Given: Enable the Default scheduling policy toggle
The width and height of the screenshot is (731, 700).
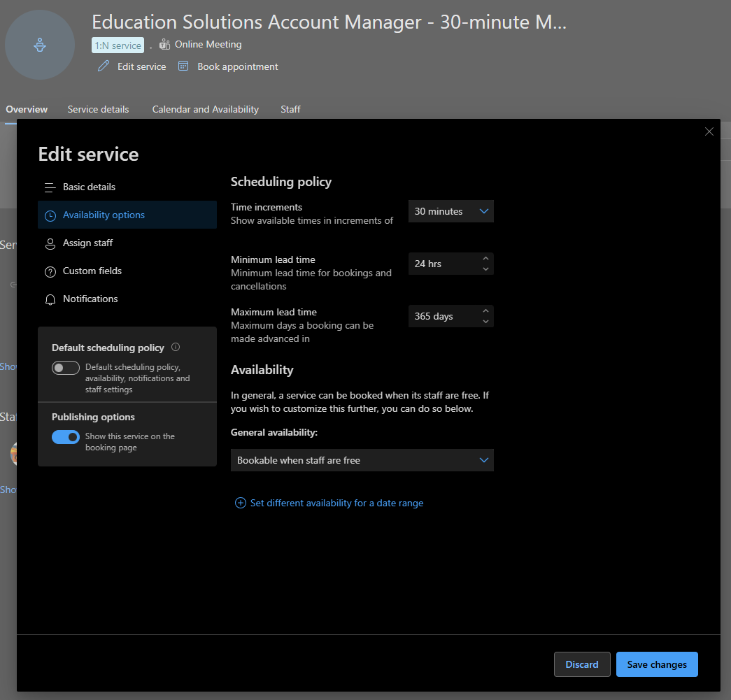Looking at the screenshot, I should click(x=66, y=368).
